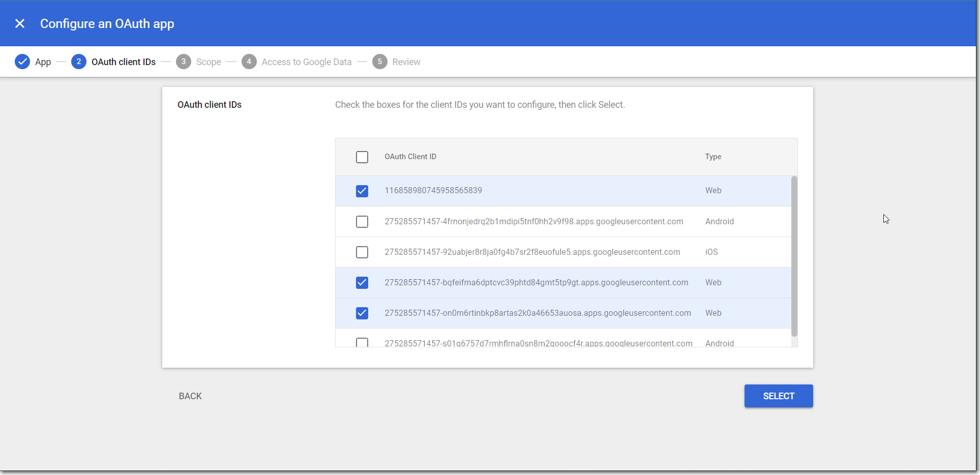Click the step 5 Review number icon
Screen dimensions: 980x475
379,62
